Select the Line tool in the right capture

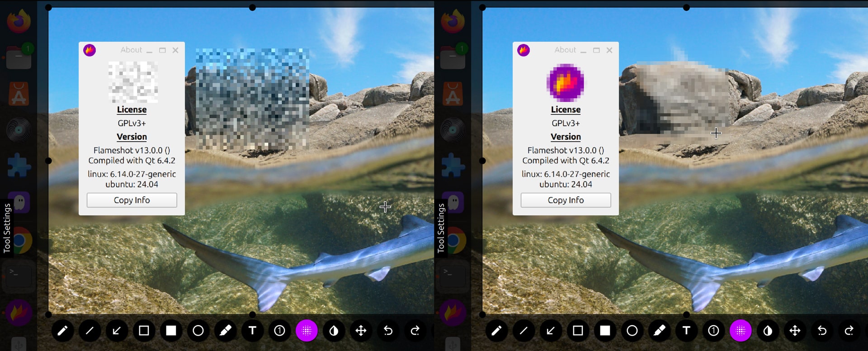[524, 331]
